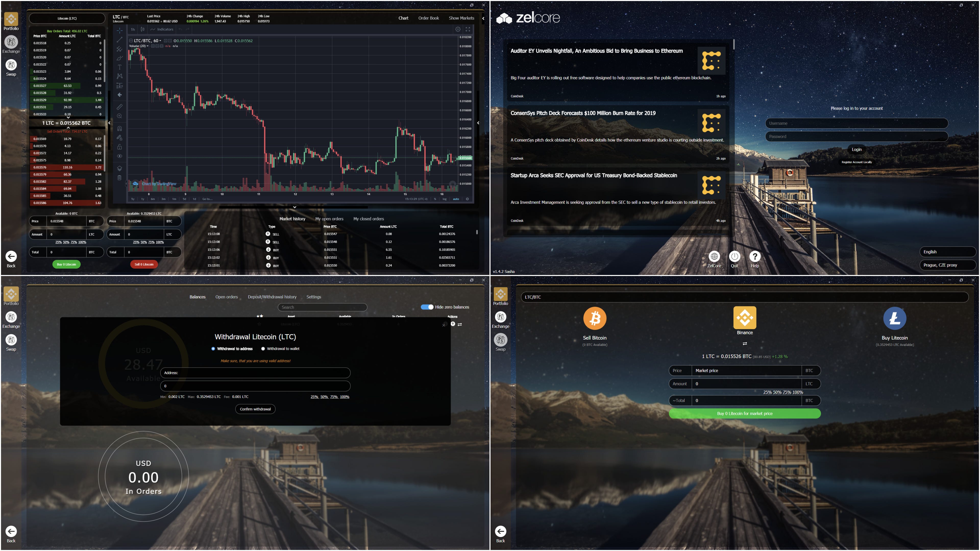Viewport: 980px width, 551px height.
Task: Collapse the chart legend minus box
Action: click(131, 41)
